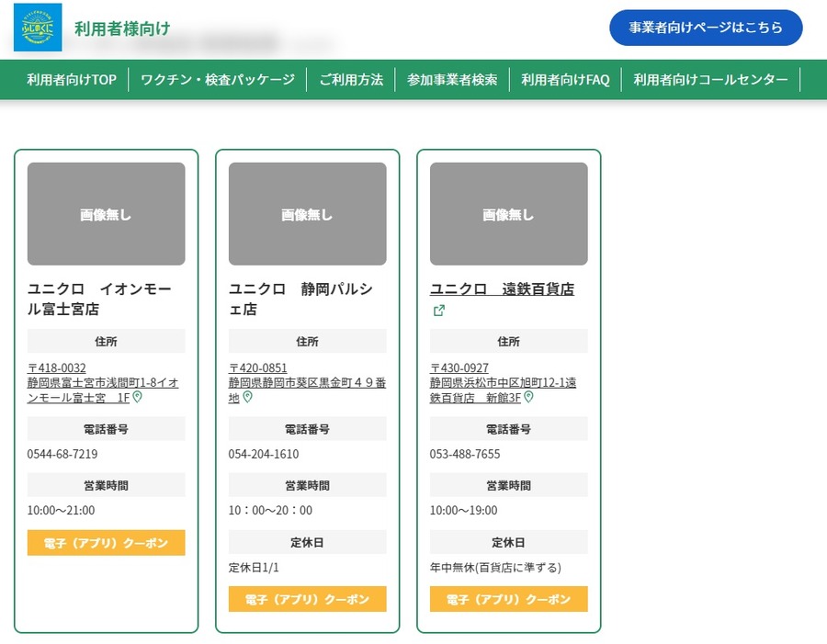Open map pin for 遠鉄百貨店 address
827x644 pixels.
point(529,397)
